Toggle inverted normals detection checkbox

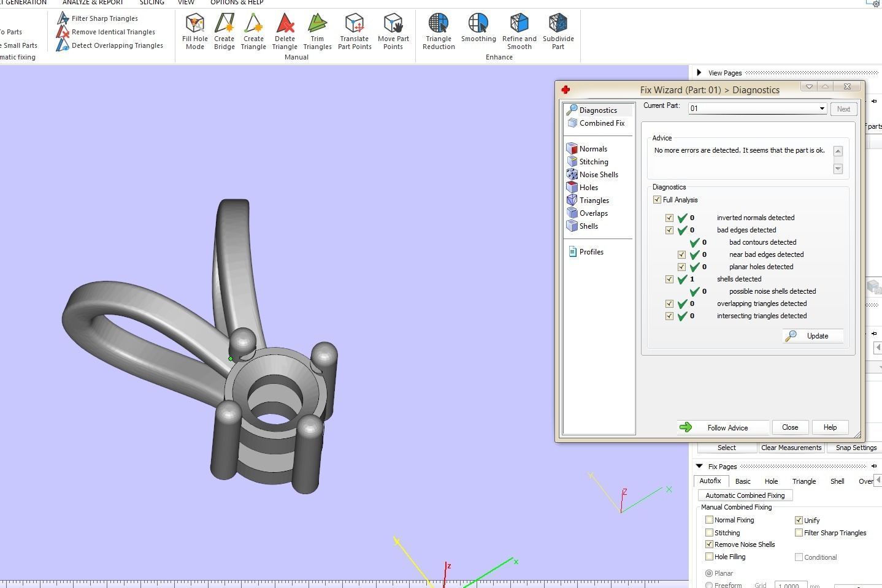tap(669, 218)
